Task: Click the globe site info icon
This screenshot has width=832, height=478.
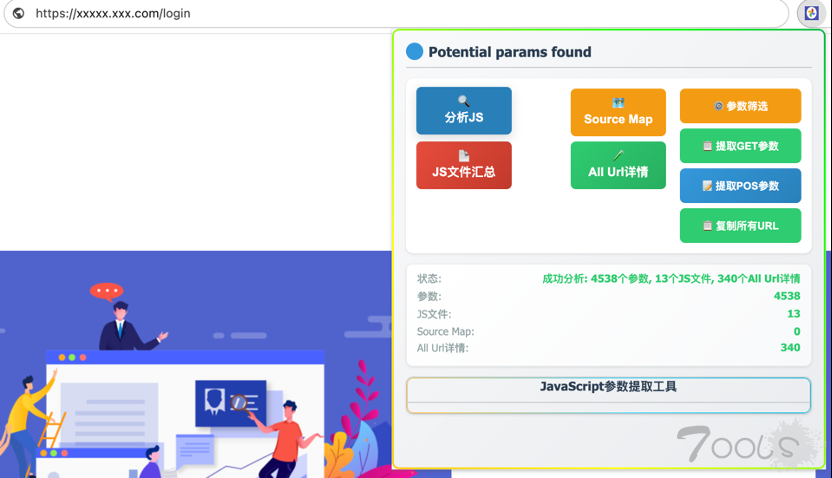Action: coord(19,13)
